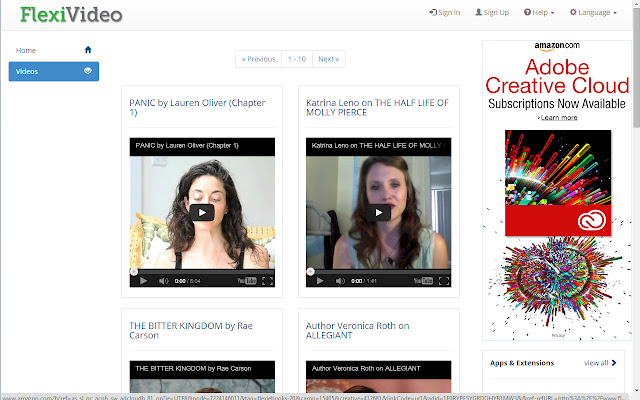Open THE BITTER KINGDOM by Rae Carson link
The height and width of the screenshot is (400, 640).
pyautogui.click(x=191, y=331)
